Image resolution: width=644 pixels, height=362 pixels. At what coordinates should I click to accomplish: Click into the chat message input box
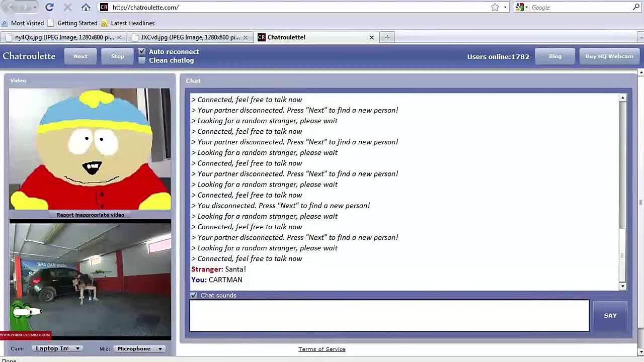pyautogui.click(x=389, y=316)
